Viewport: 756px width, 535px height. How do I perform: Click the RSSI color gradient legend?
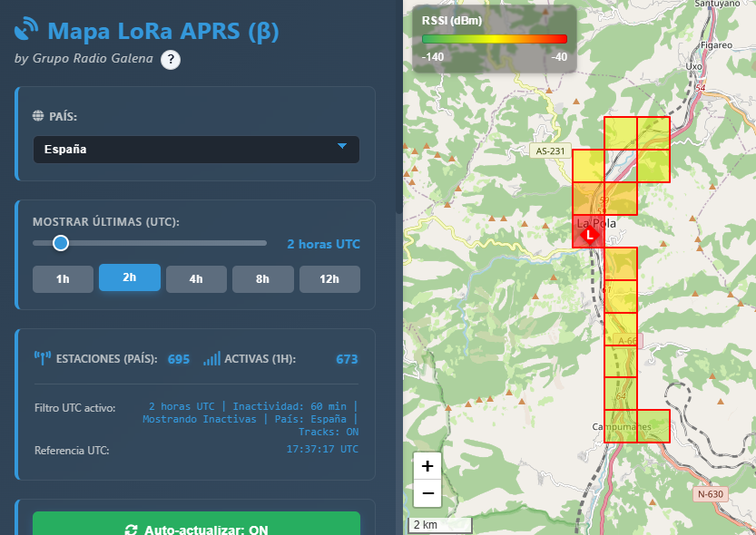[494, 39]
